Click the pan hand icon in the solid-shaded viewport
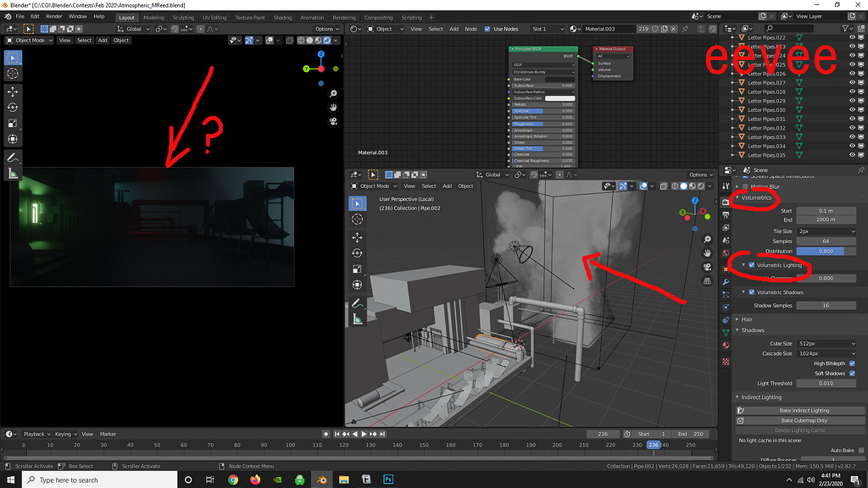The height and width of the screenshot is (488, 868). [708, 252]
